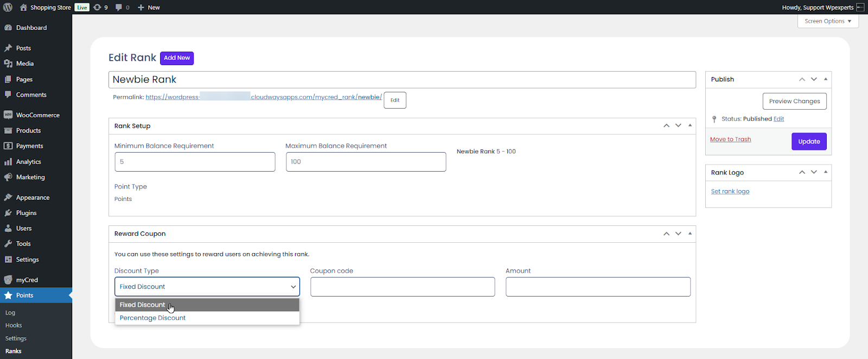Screen dimensions: 868x359
Task: Open the updates icon showing 9
Action: pyautogui.click(x=98, y=7)
